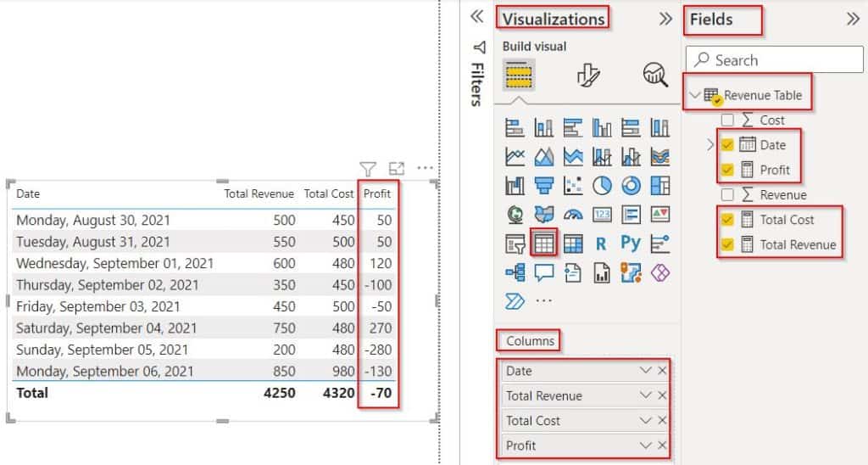Collapse the Visualizations pane chevron

pyautogui.click(x=665, y=19)
